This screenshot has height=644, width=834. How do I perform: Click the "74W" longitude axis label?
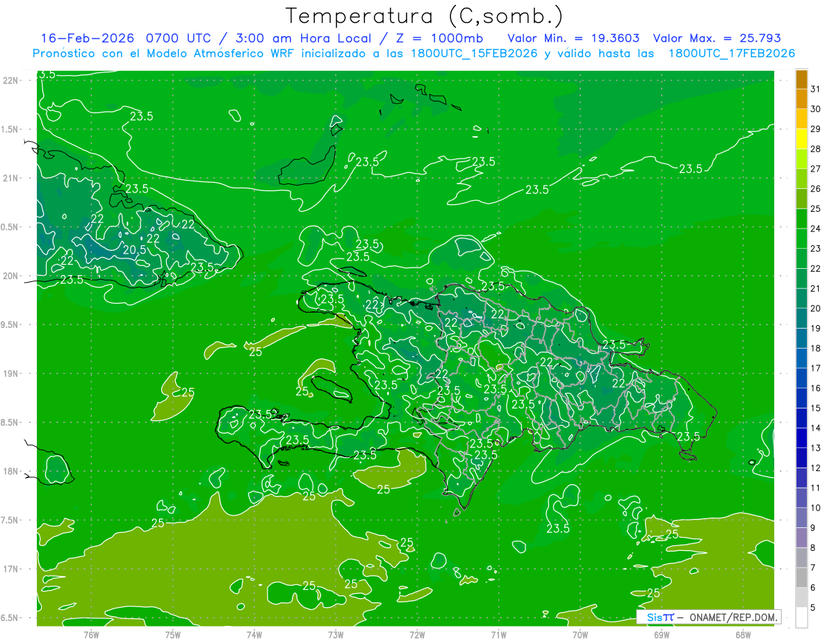(254, 635)
